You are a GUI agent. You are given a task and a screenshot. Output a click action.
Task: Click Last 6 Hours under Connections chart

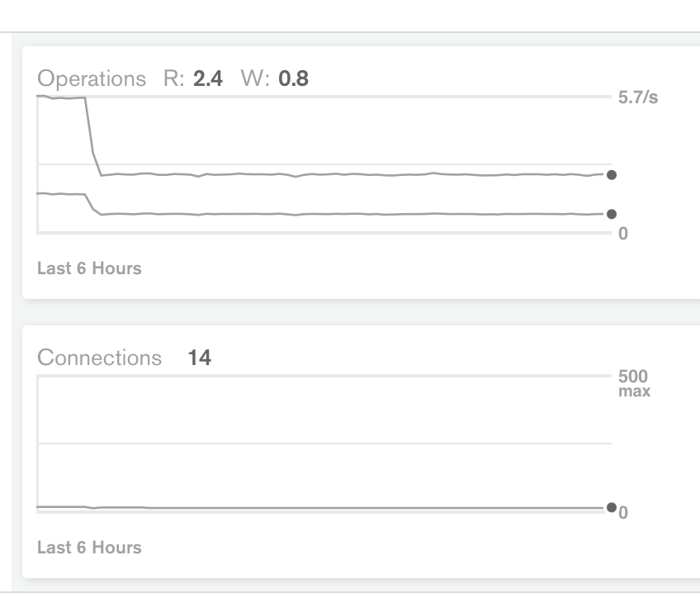[89, 548]
